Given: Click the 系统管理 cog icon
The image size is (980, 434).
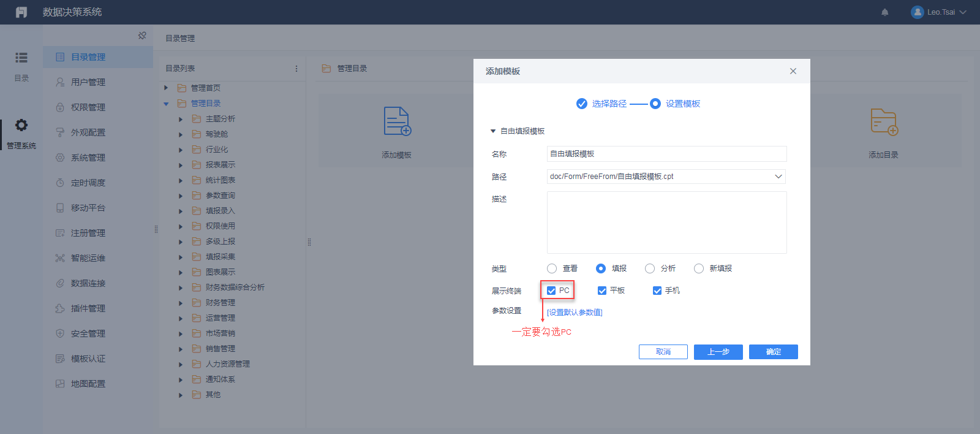Looking at the screenshot, I should point(60,158).
